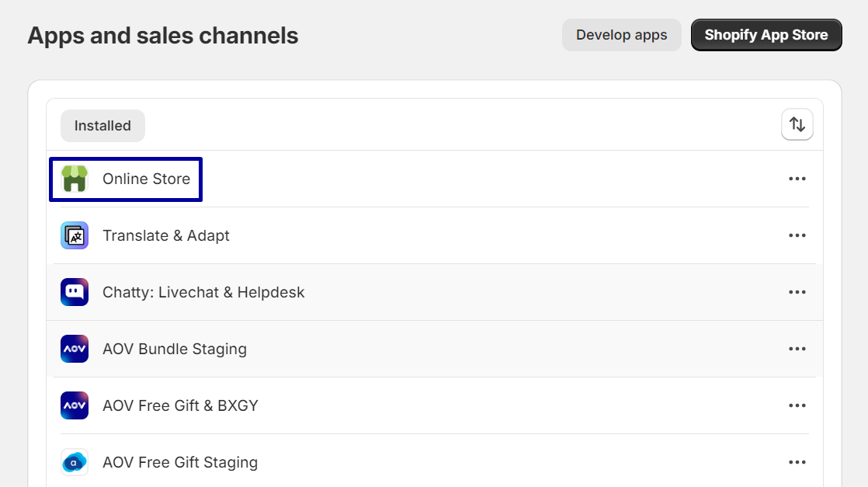The image size is (868, 487).
Task: Open more actions for AOV Free Gift & BXGY
Action: [797, 405]
